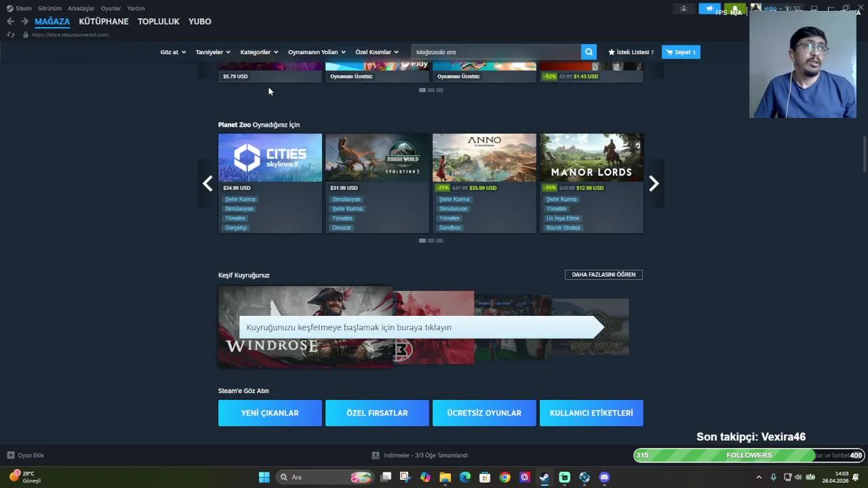
Task: Expand the Özel Kısımlar dropdown
Action: click(x=377, y=52)
